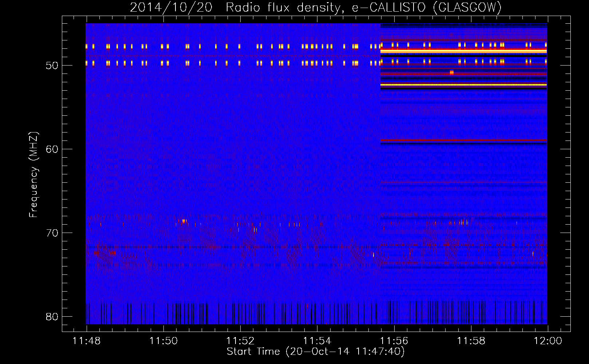Click the bright yellow band near 52 MHz
Viewport: 589px width, 364px height.
(x=463, y=85)
